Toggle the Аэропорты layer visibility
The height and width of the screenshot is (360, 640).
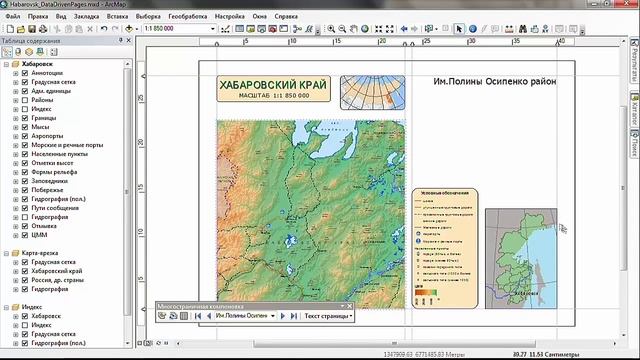point(25,136)
